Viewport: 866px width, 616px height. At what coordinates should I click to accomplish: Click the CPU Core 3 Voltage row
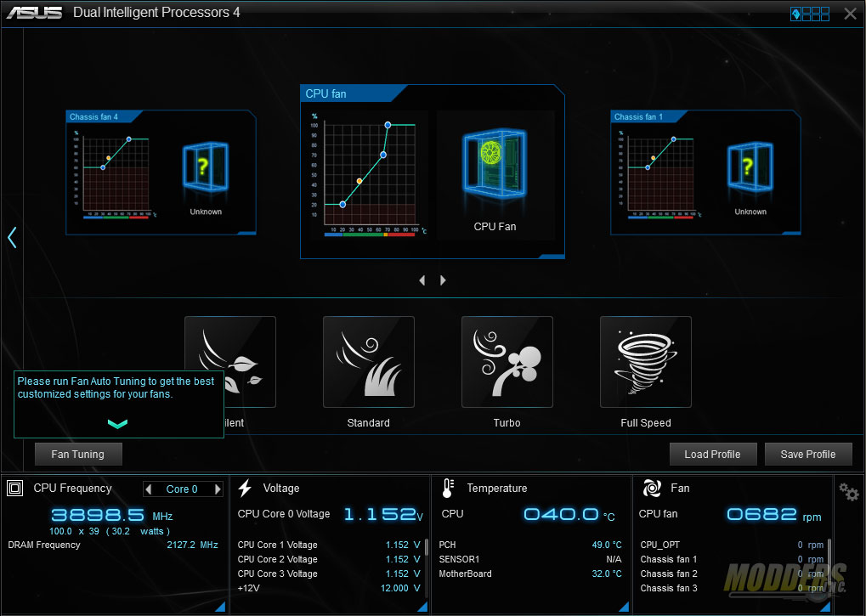point(329,574)
